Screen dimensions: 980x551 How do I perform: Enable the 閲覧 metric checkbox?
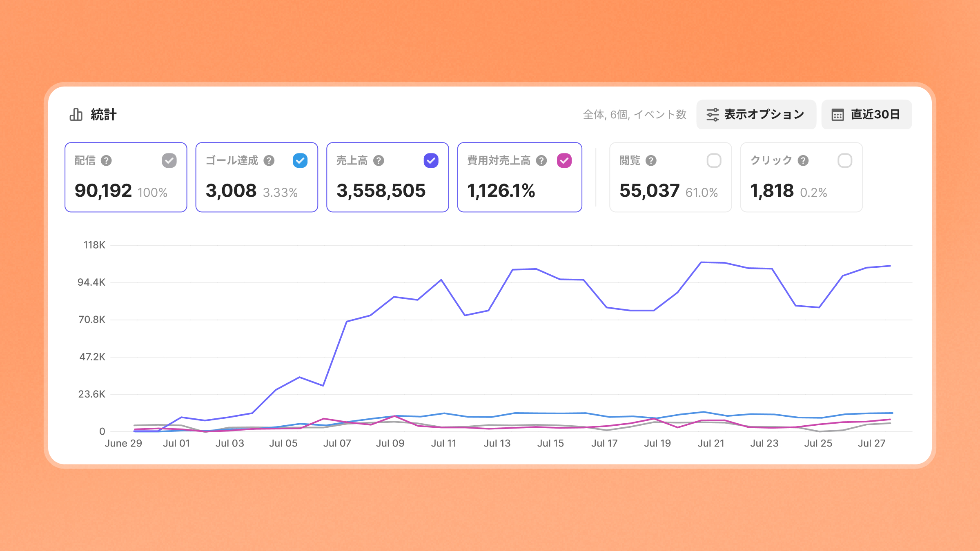(714, 161)
